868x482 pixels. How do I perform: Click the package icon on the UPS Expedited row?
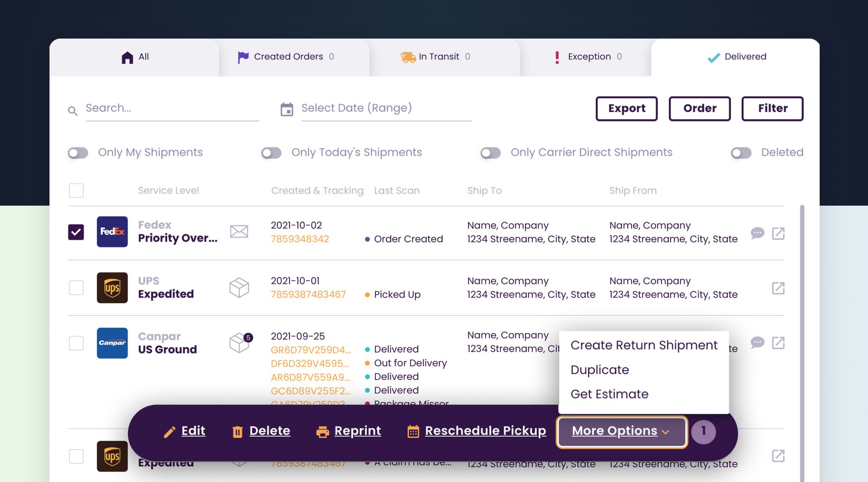[239, 287]
